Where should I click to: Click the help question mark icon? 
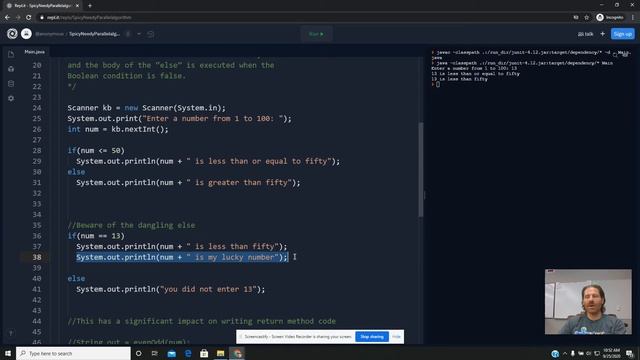(11, 333)
